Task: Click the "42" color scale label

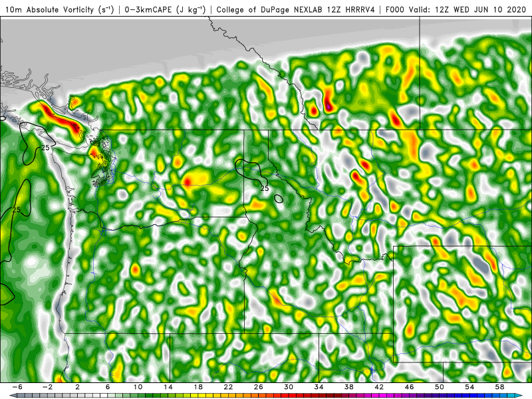Action: pos(379,387)
